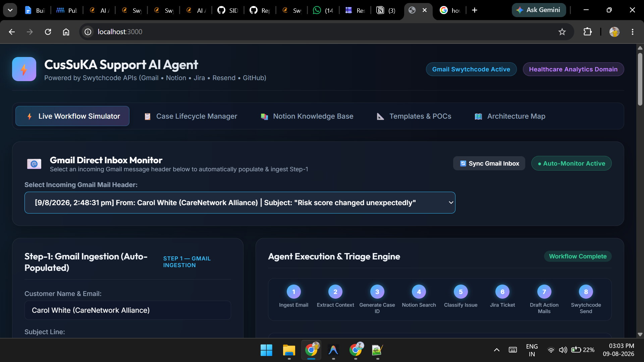
Task: Expand the incoming Gmail mail header dropdown
Action: click(240, 203)
